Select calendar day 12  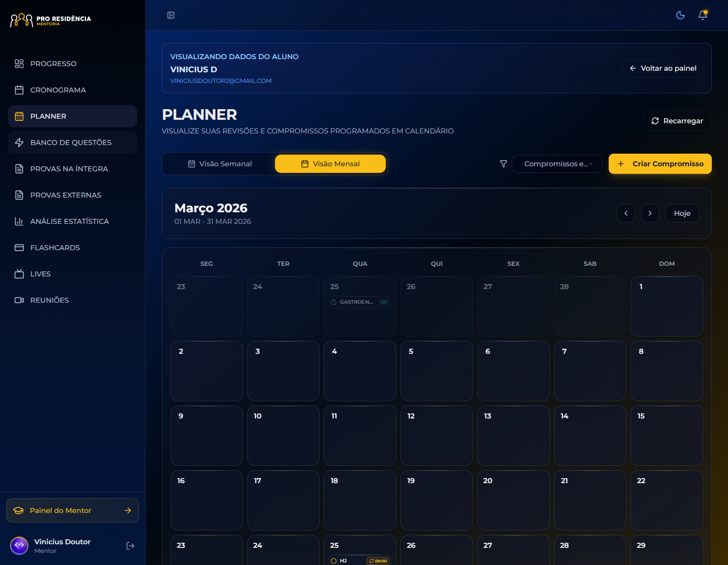(437, 436)
